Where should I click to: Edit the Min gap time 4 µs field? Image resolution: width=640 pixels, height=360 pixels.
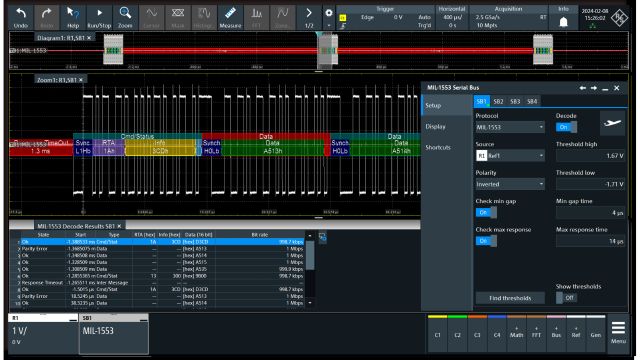coord(590,213)
